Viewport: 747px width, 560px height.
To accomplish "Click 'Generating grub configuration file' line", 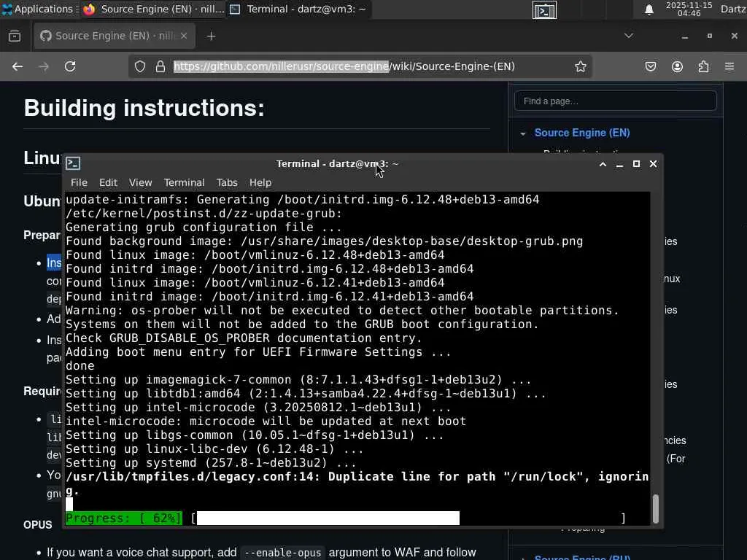I will point(204,227).
